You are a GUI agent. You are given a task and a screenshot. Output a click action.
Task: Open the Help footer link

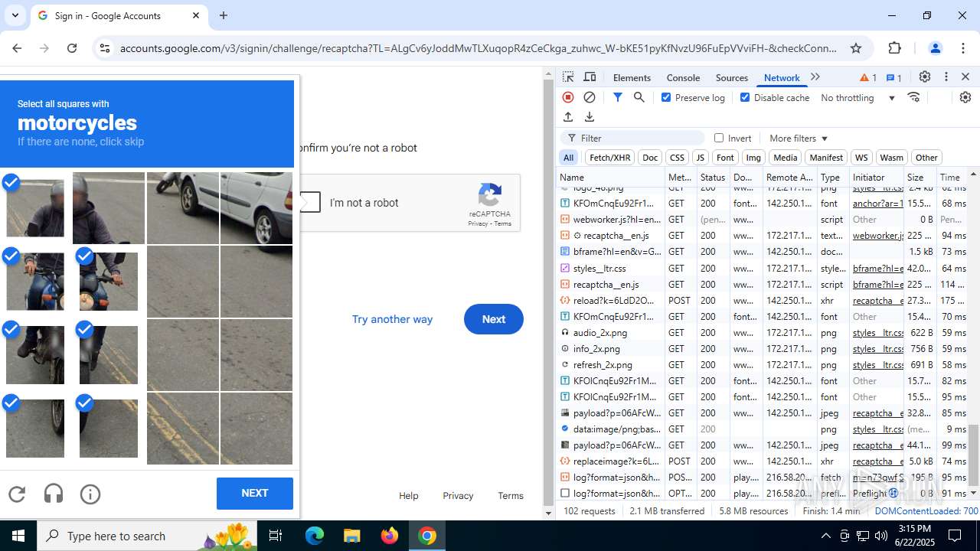pos(409,496)
